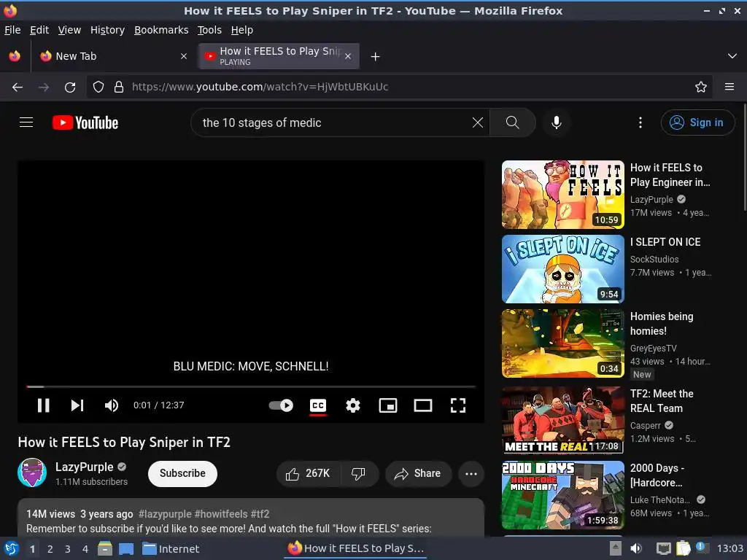
Task: Open '2000 Days - [Hardcore...' video title
Action: pos(657,475)
